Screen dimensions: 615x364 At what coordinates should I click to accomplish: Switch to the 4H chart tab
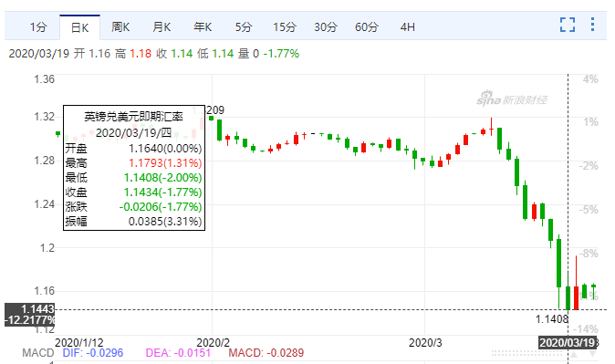408,27
